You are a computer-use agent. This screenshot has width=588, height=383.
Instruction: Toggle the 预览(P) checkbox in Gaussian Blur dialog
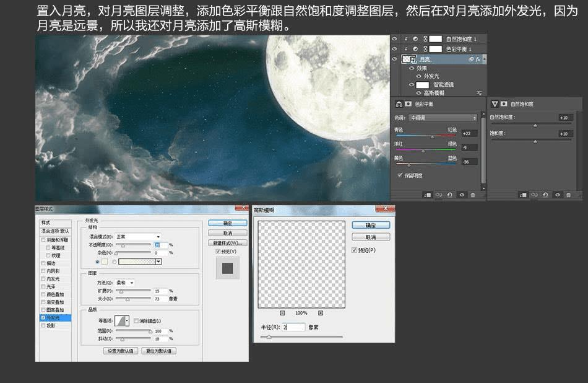(354, 250)
